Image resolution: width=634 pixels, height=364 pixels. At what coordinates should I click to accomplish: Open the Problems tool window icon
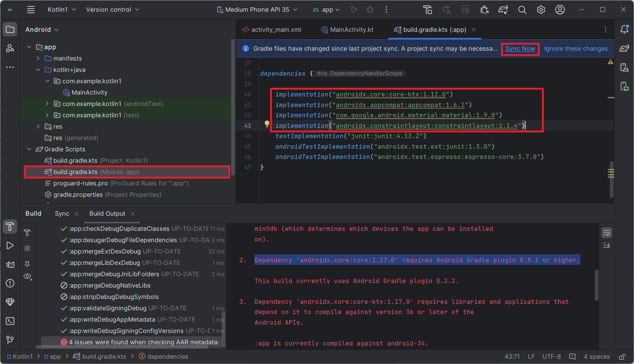10,283
